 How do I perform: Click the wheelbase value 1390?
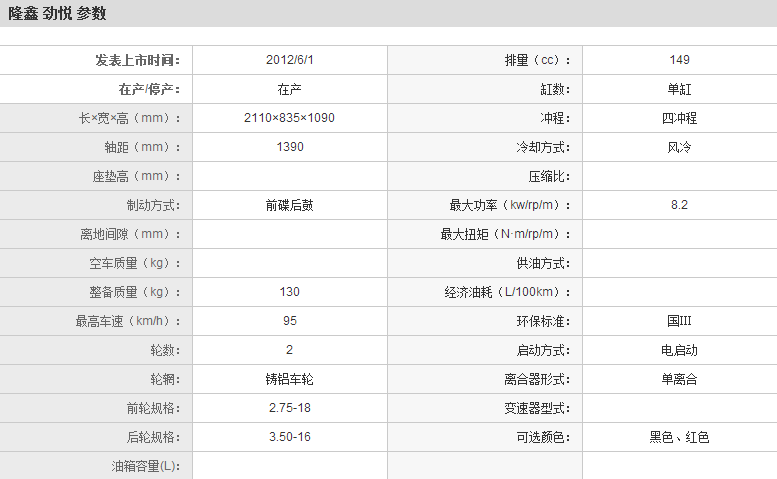click(289, 147)
